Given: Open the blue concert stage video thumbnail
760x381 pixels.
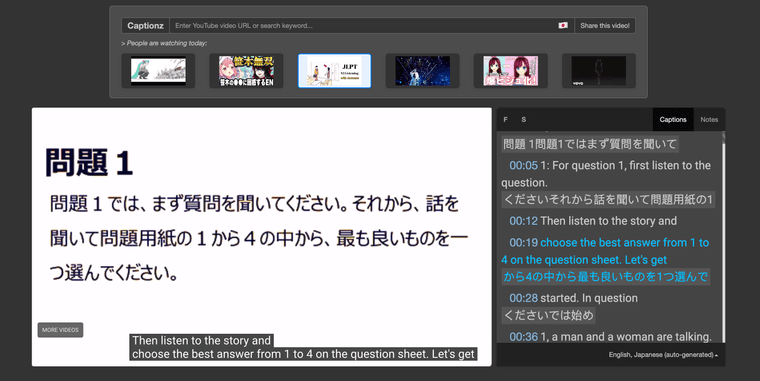Looking at the screenshot, I should pyautogui.click(x=423, y=71).
